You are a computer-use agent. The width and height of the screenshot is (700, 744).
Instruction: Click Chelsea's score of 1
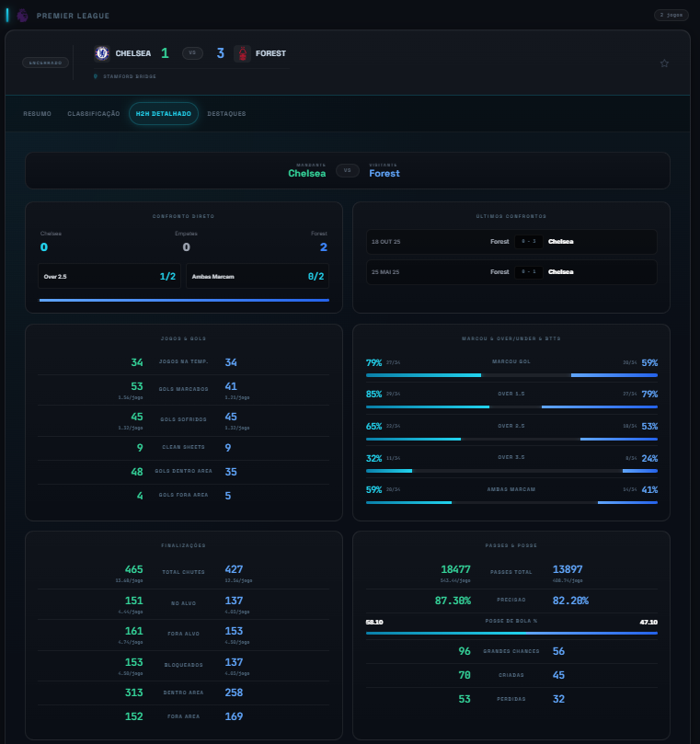tap(165, 53)
